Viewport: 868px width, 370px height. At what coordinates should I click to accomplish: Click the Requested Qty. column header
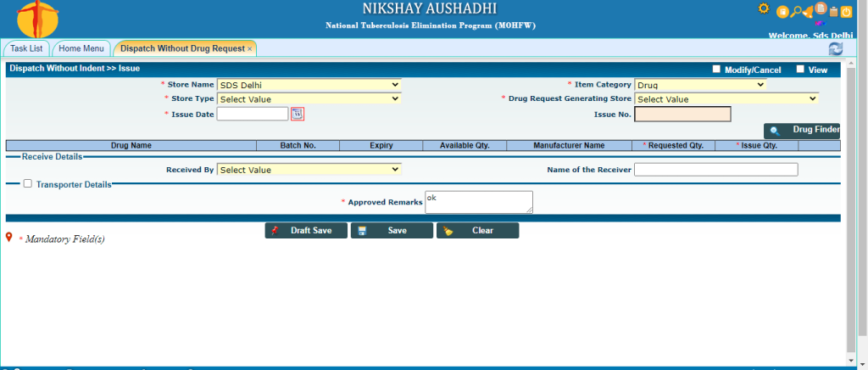click(x=673, y=146)
